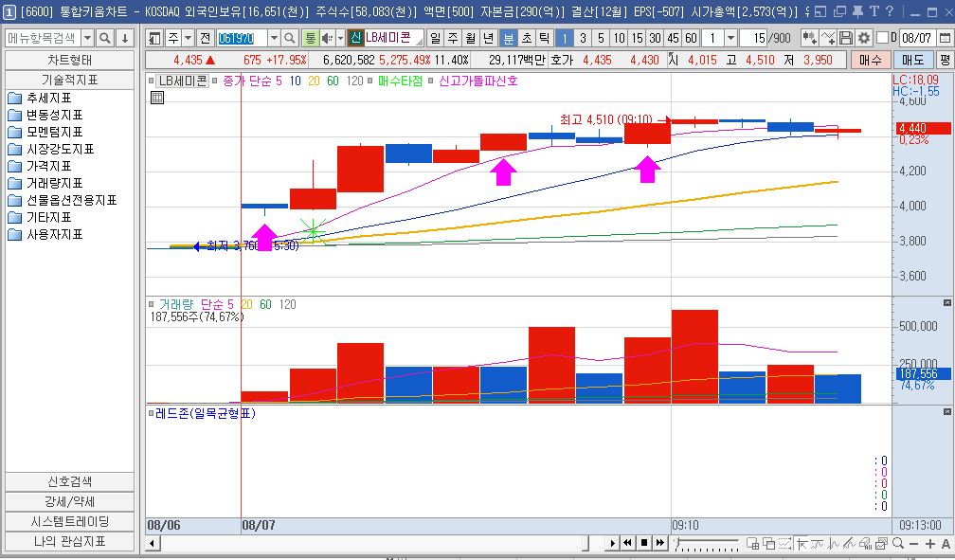Select the 주 (weekly) period toggle
The image size is (955, 560).
pos(453,39)
